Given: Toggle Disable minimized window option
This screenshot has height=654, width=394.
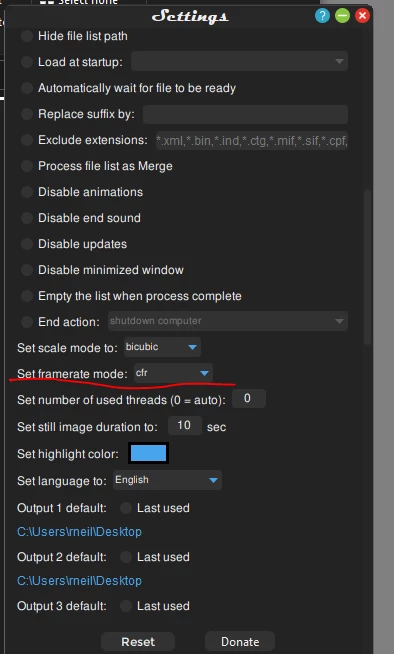Looking at the screenshot, I should click(27, 270).
